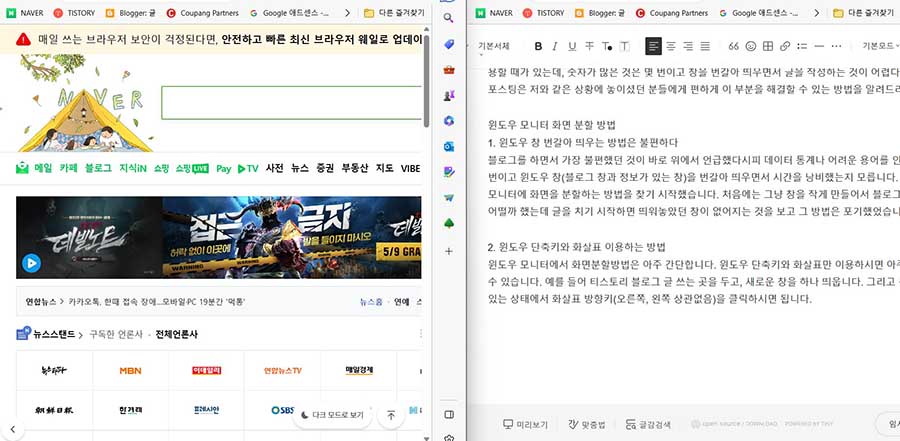Insert a hyperlink in the editor
The width and height of the screenshot is (900, 441).
[x=785, y=47]
